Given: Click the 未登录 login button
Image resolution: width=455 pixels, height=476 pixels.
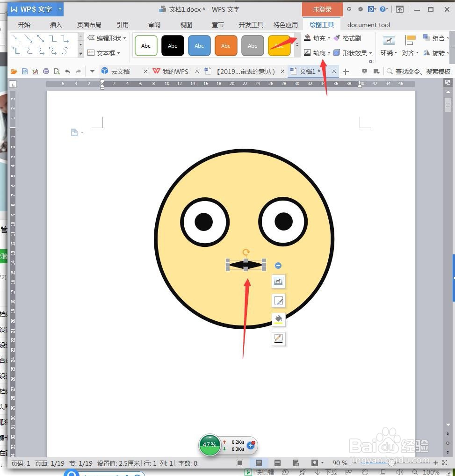Looking at the screenshot, I should click(x=322, y=9).
